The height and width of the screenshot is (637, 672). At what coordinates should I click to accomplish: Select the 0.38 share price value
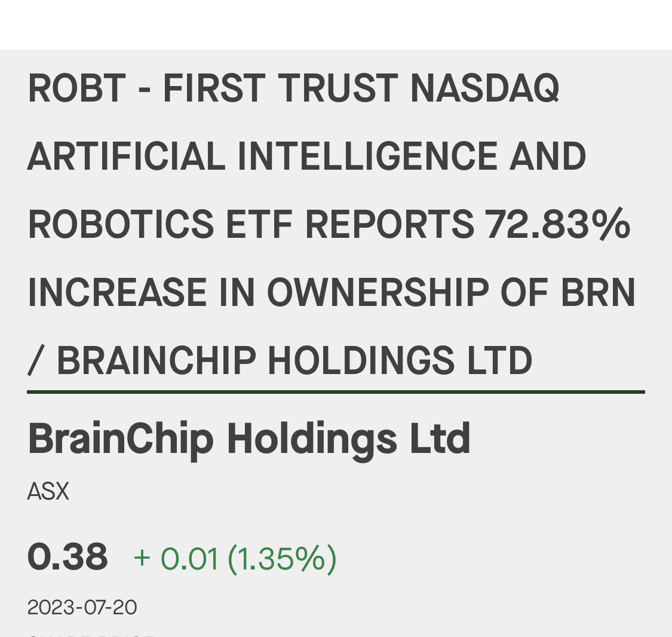(x=67, y=556)
